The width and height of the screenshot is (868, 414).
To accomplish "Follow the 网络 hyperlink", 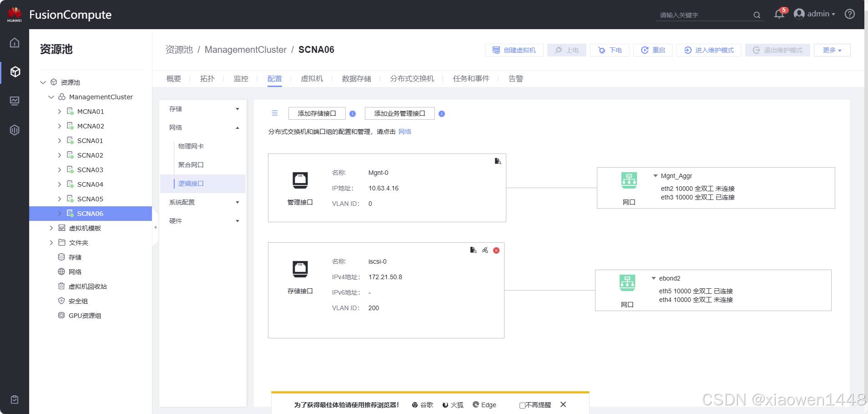I will pos(404,132).
